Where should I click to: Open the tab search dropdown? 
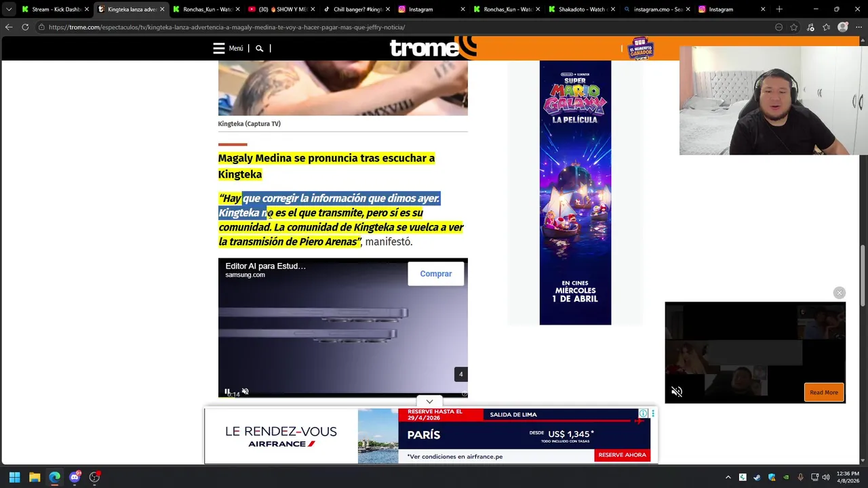(9, 9)
